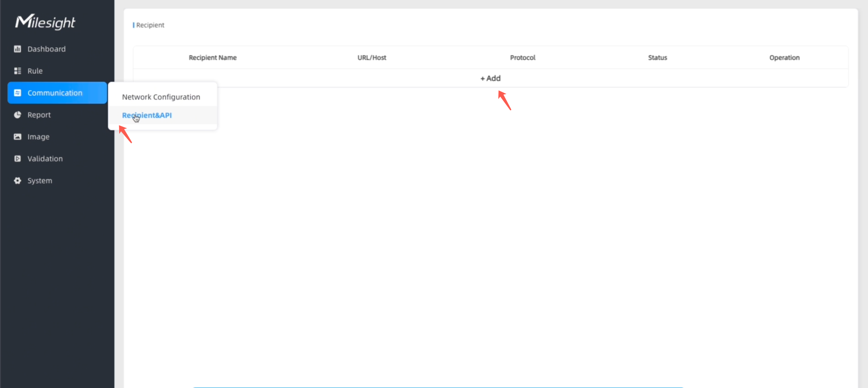Image resolution: width=868 pixels, height=388 pixels.
Task: Click the Communication sidebar icon
Action: tap(18, 93)
